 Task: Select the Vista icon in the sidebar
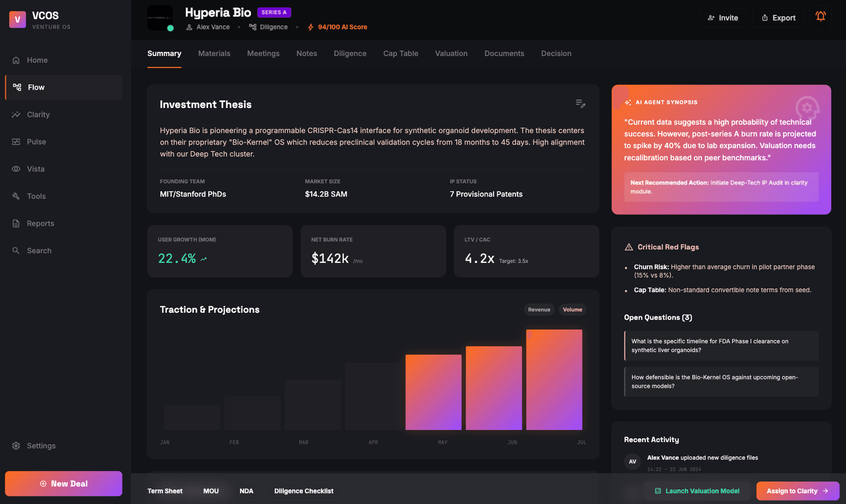pos(16,169)
